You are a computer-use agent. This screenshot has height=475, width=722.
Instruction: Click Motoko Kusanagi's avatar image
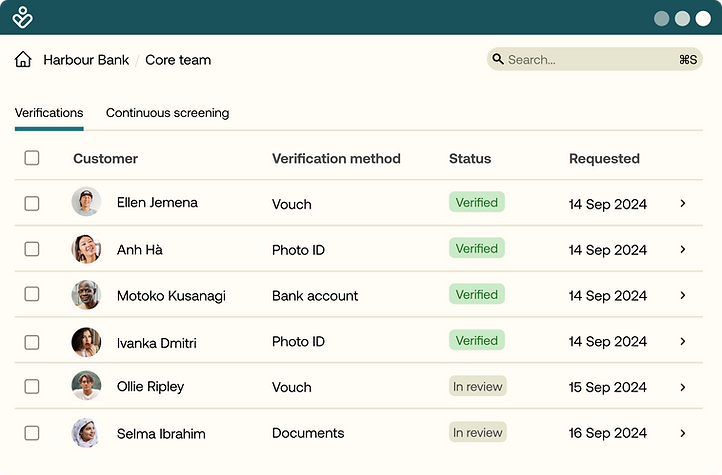point(86,295)
